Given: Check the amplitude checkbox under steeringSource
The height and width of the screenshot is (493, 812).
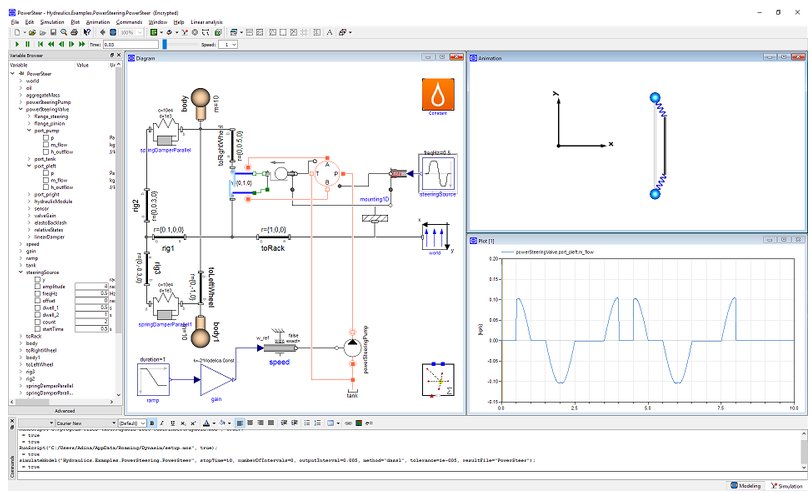Looking at the screenshot, I should (37, 286).
